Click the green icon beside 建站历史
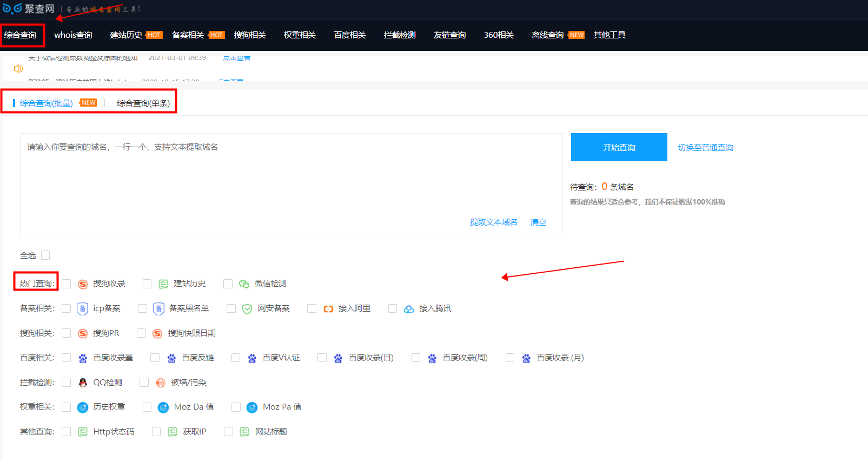The height and width of the screenshot is (461, 868). [x=163, y=284]
